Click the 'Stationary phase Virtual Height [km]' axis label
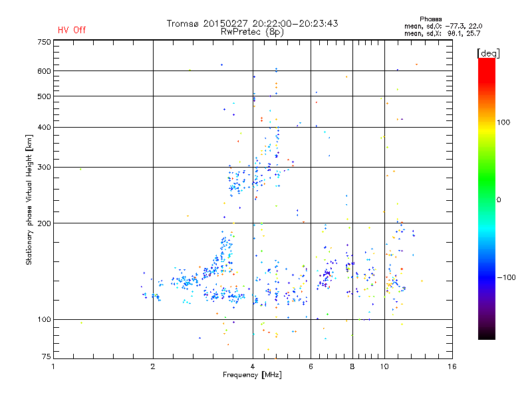This screenshot has height=399, width=532. [29, 199]
